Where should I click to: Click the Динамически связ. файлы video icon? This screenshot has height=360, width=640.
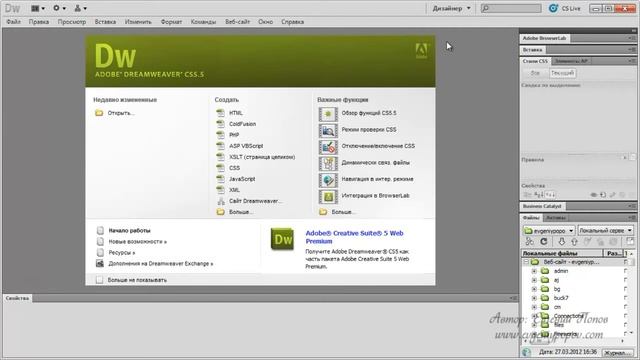[x=328, y=164]
